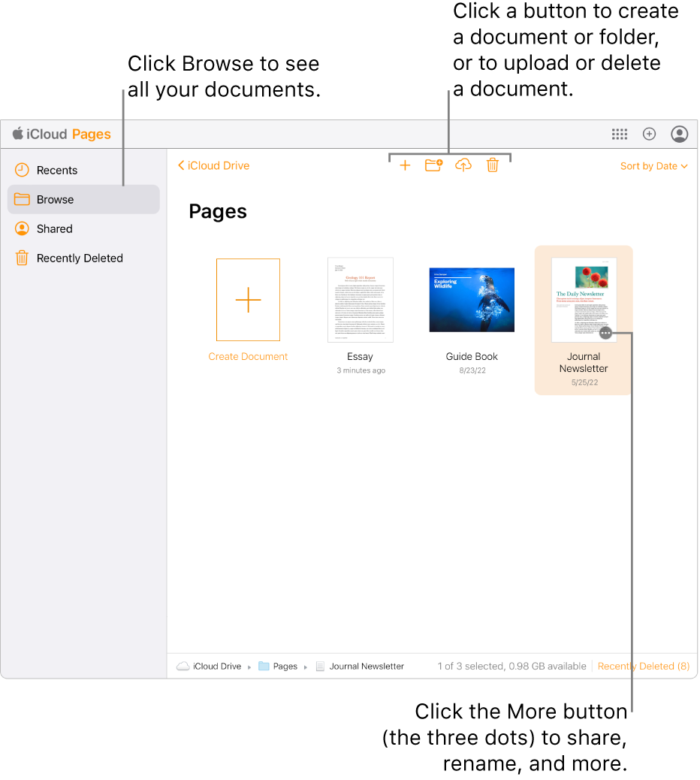The height and width of the screenshot is (780, 700).
Task: Click Journal Newsletter text in path bar
Action: click(367, 666)
